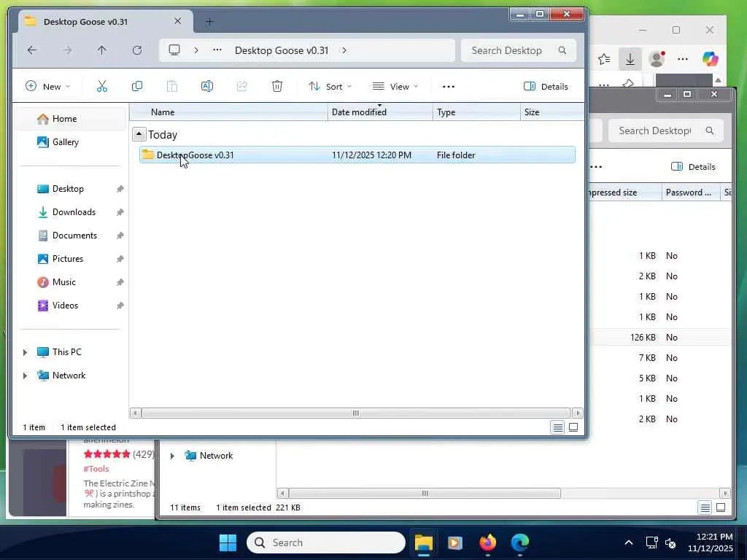
Task: Click horizontal scrollbar in front window
Action: pyautogui.click(x=355, y=413)
